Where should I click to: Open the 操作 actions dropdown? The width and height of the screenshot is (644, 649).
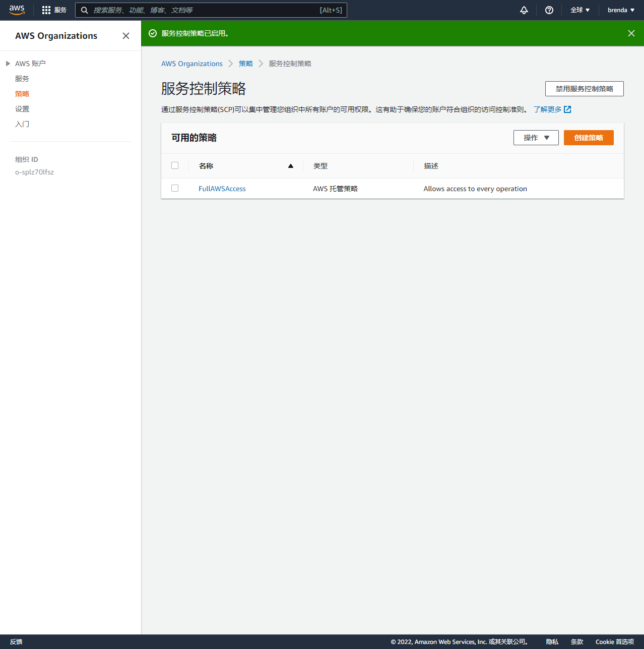click(536, 138)
